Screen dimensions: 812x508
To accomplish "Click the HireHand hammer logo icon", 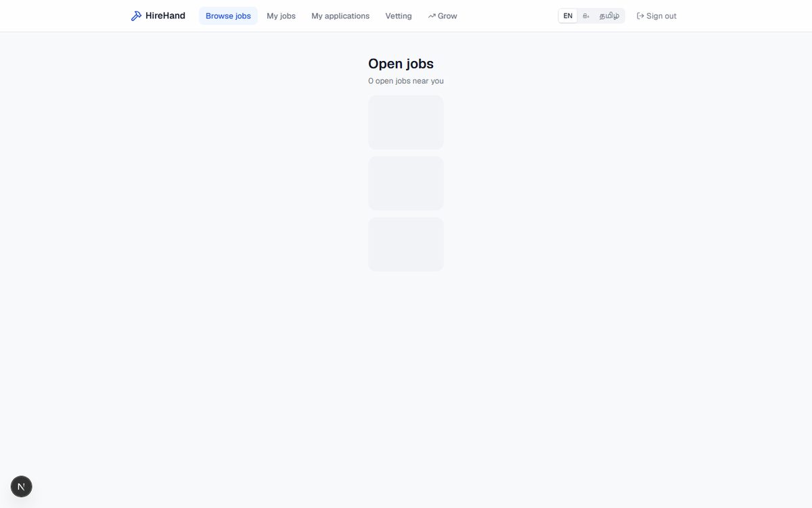I will [x=136, y=16].
